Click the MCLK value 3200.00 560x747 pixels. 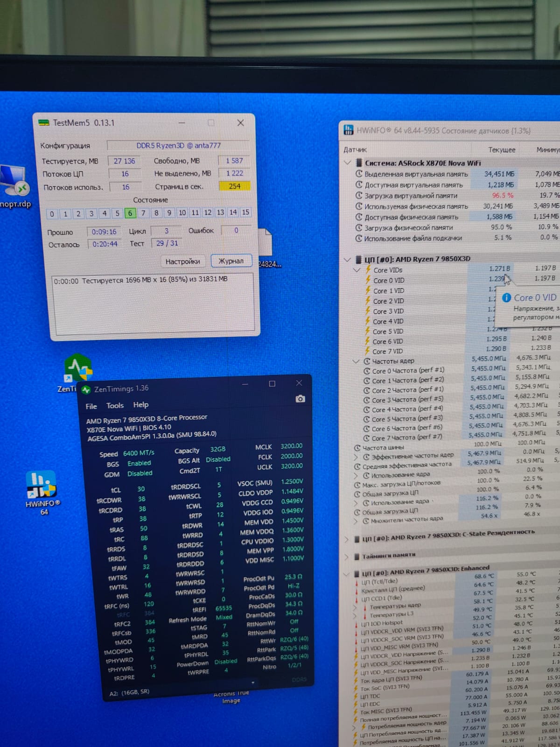291,446
